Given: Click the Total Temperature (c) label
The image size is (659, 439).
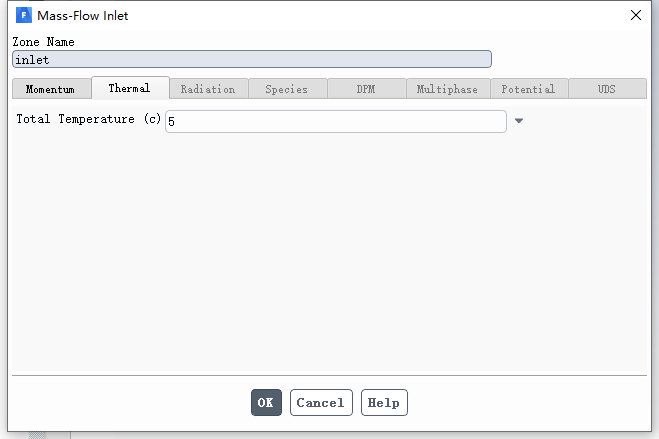Looking at the screenshot, I should coord(89,119).
